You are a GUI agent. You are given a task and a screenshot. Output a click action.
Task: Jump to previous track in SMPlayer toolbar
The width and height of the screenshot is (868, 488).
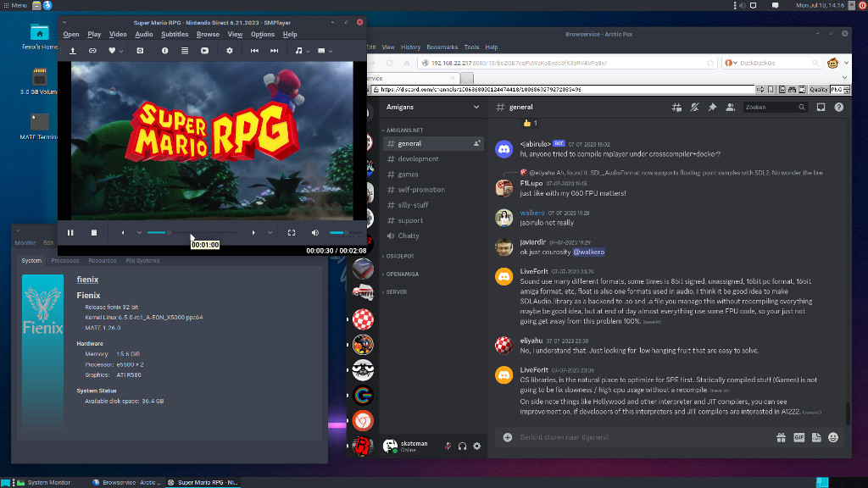point(254,51)
